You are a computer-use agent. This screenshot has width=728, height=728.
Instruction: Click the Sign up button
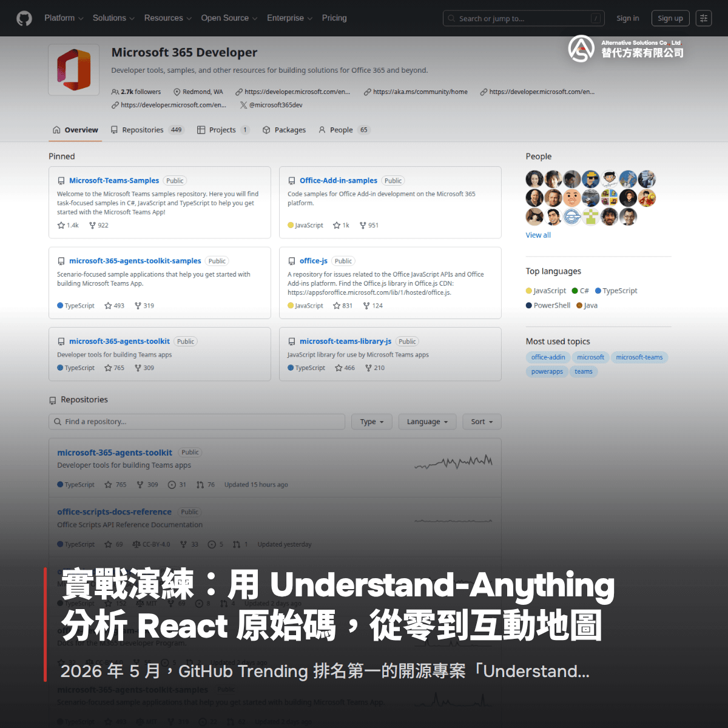670,18
